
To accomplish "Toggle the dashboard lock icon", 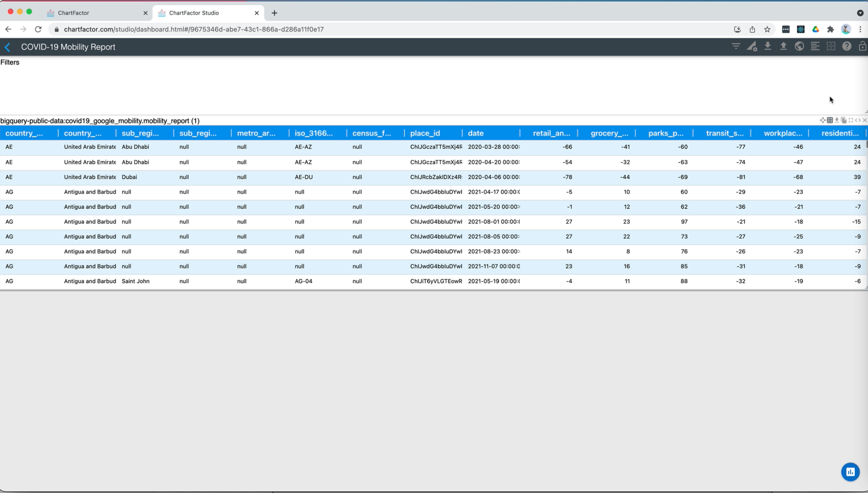I will point(862,46).
